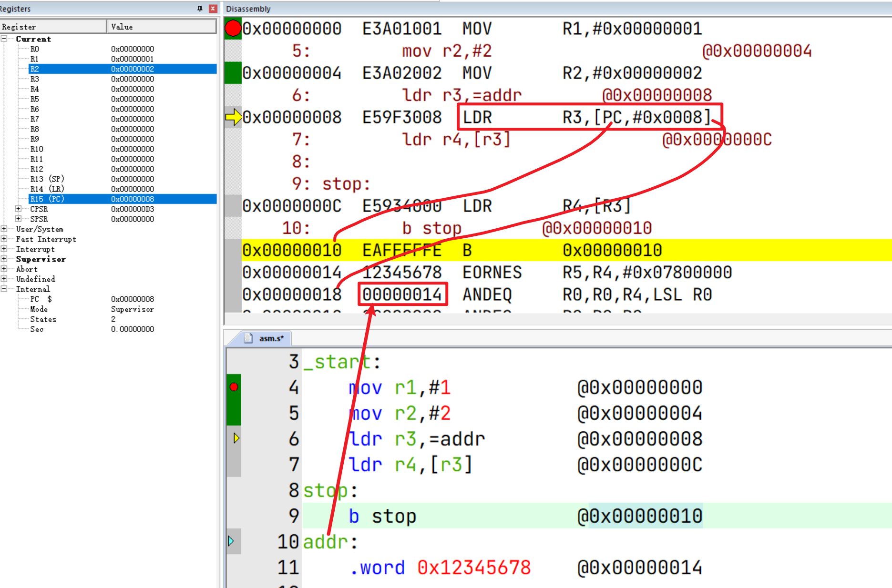The image size is (892, 588).
Task: Select the R4 register row
Action: (108, 89)
